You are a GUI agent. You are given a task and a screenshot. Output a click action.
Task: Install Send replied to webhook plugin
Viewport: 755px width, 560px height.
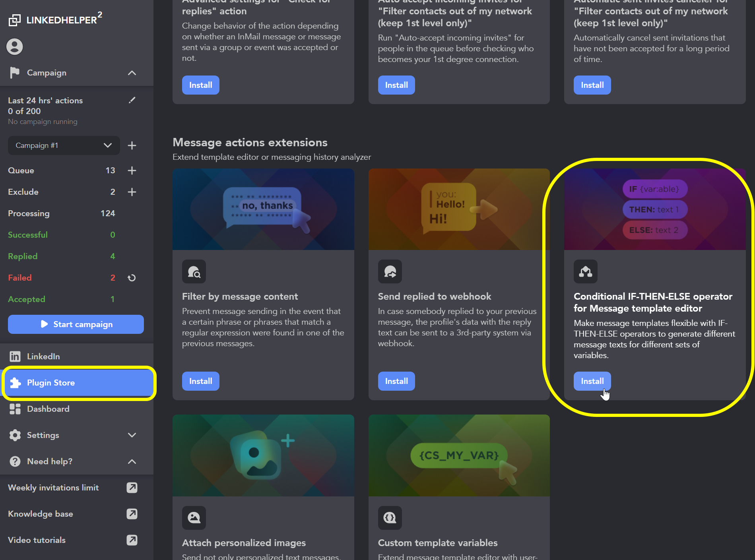pyautogui.click(x=396, y=381)
